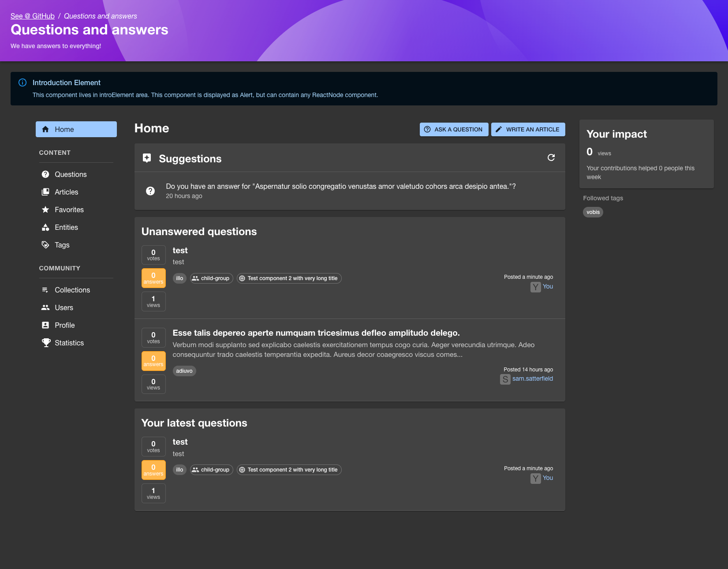The width and height of the screenshot is (728, 569).
Task: Click the Write an Article button
Action: tap(528, 129)
